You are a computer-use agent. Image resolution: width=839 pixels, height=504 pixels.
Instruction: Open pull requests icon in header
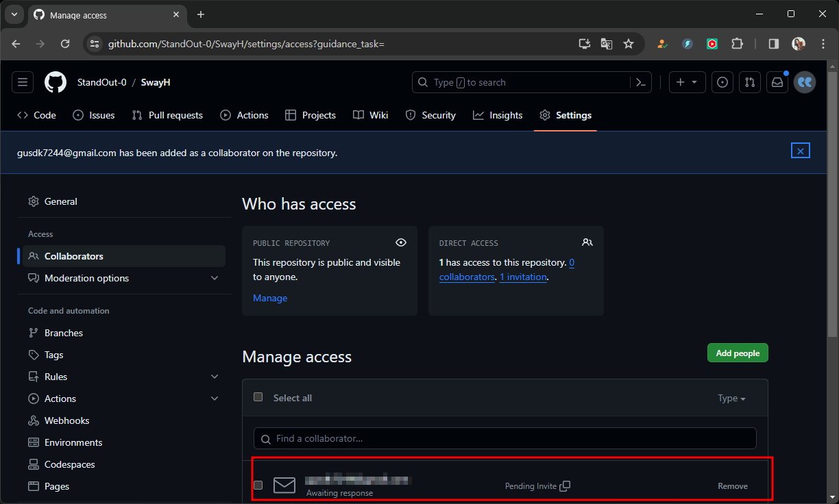click(x=750, y=82)
